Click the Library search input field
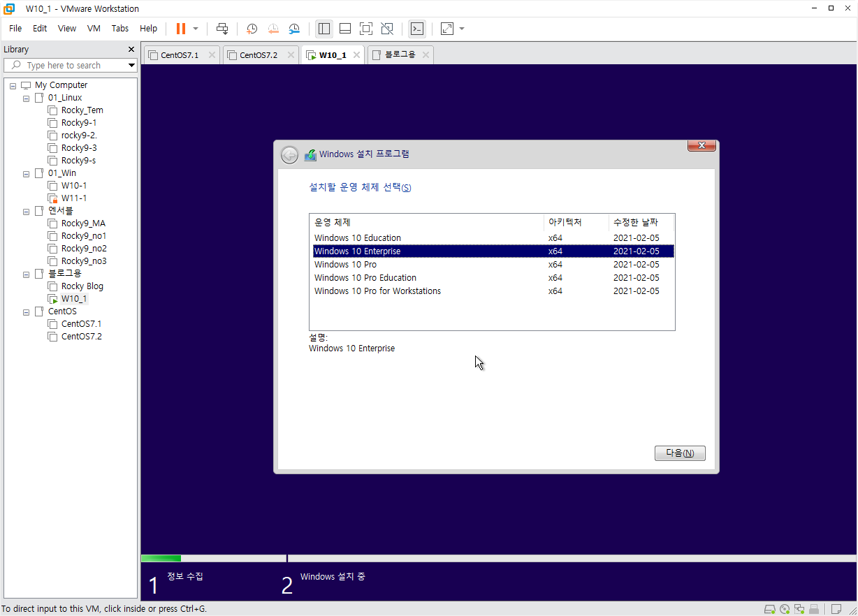The width and height of the screenshot is (858, 616). coord(70,65)
